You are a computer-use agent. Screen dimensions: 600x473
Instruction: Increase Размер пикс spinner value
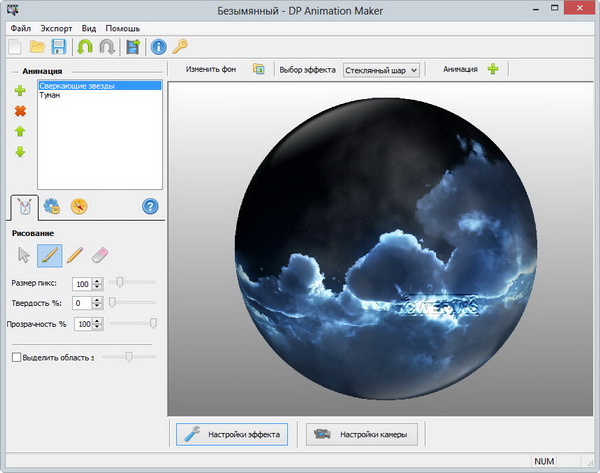click(97, 280)
